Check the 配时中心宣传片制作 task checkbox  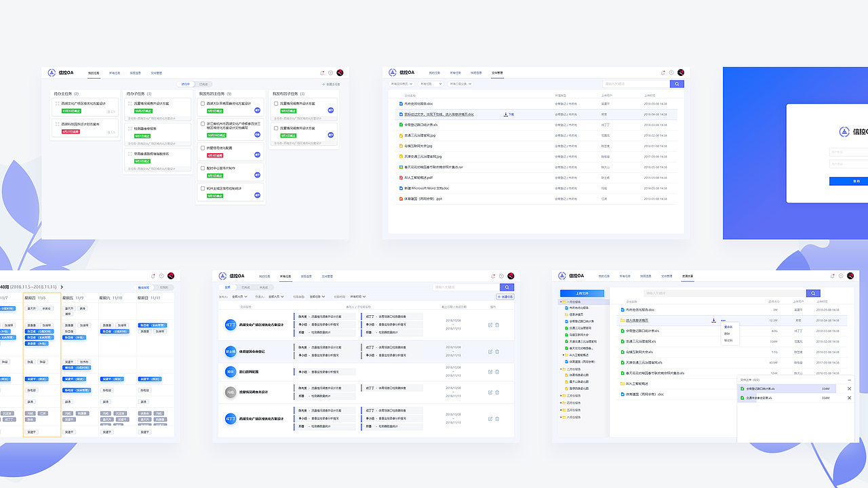(202, 167)
